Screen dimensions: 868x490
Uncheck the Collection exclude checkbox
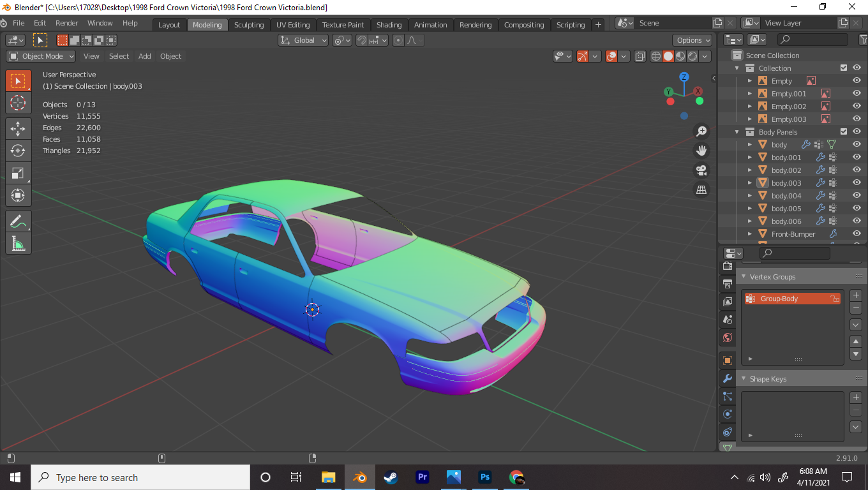(x=844, y=68)
